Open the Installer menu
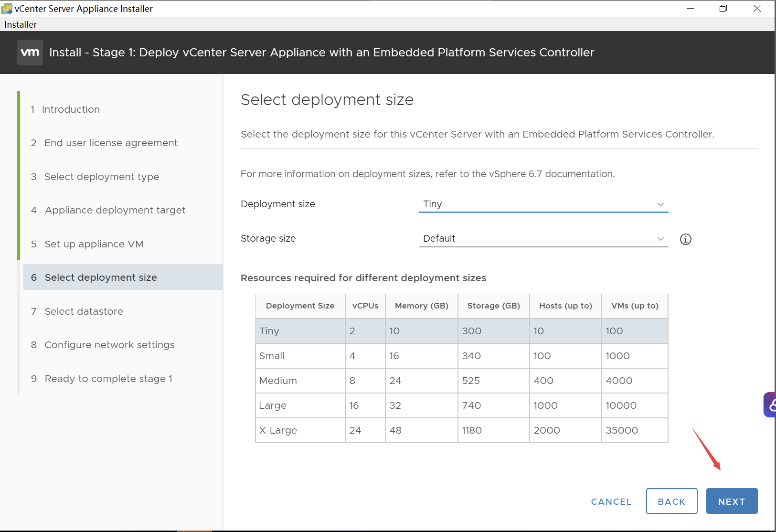 click(x=21, y=24)
